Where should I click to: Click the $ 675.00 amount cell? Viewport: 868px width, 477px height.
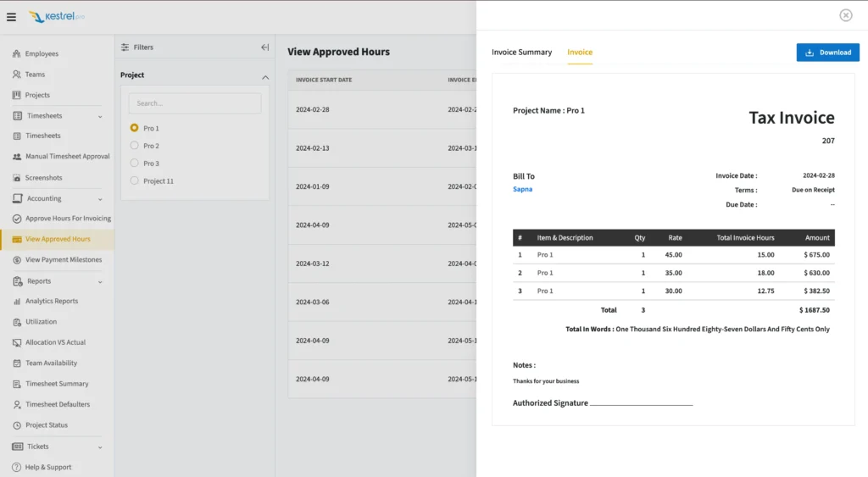[816, 255]
